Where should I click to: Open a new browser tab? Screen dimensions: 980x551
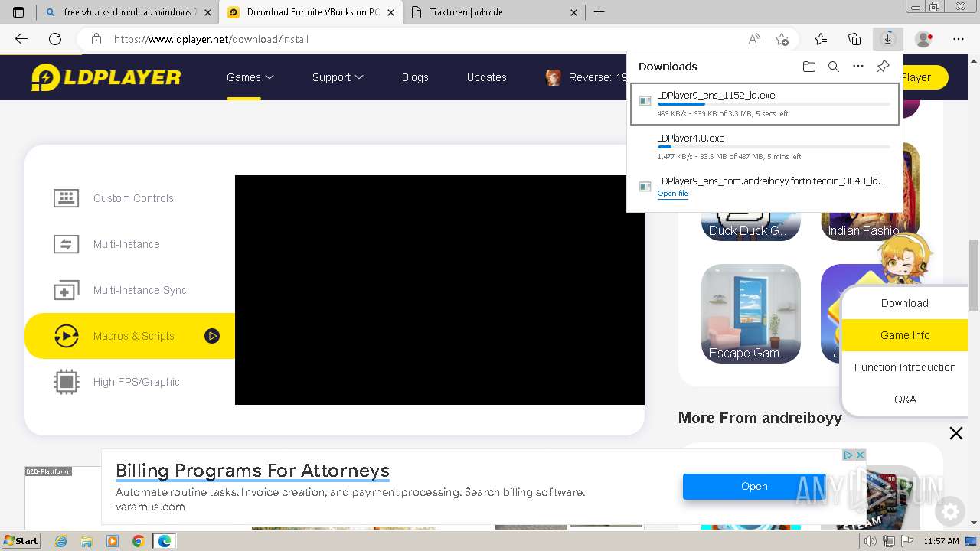599,12
